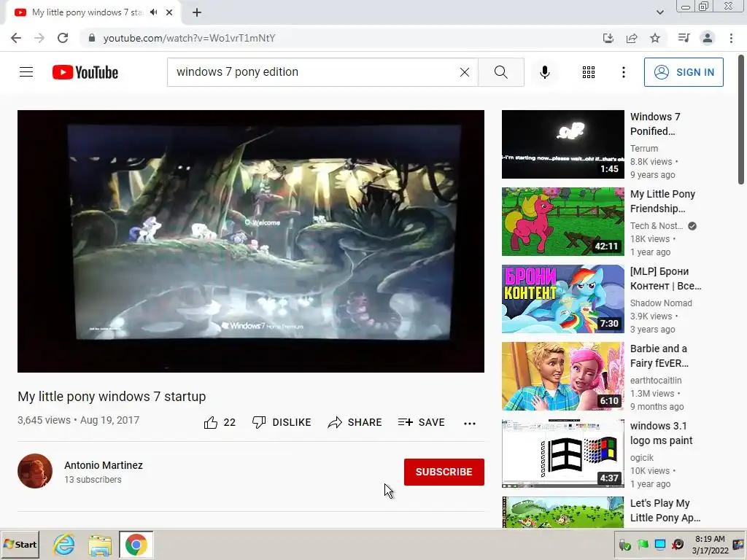Open Windows Explorer folder on taskbar

(x=100, y=545)
